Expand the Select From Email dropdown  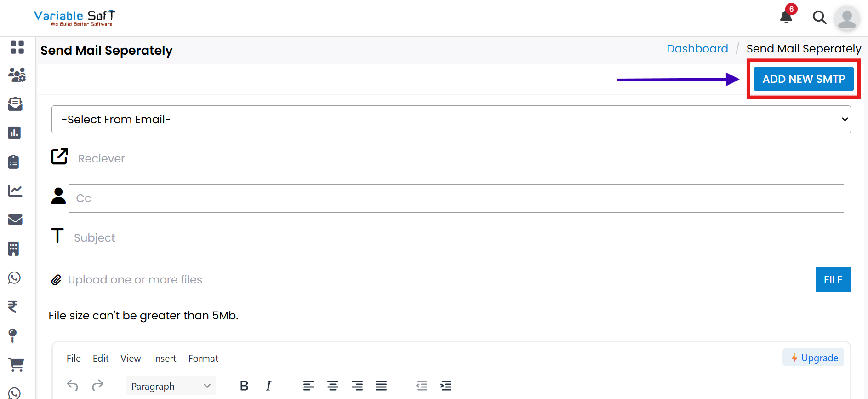tap(451, 120)
